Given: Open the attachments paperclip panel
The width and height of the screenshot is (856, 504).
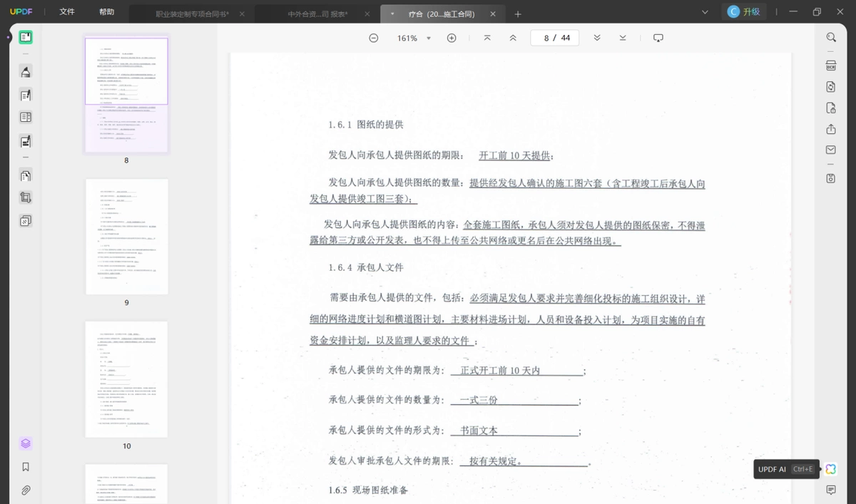Looking at the screenshot, I should pos(26,490).
